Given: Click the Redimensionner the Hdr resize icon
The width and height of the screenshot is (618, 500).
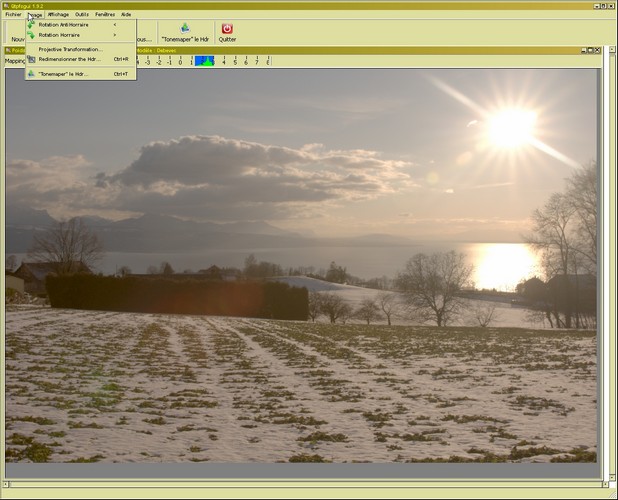Looking at the screenshot, I should 31,59.
